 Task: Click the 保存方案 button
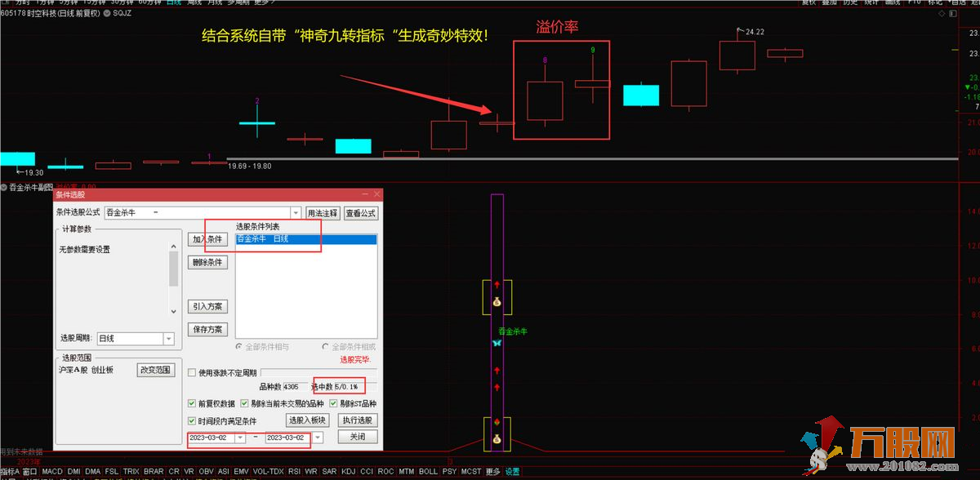pos(208,330)
